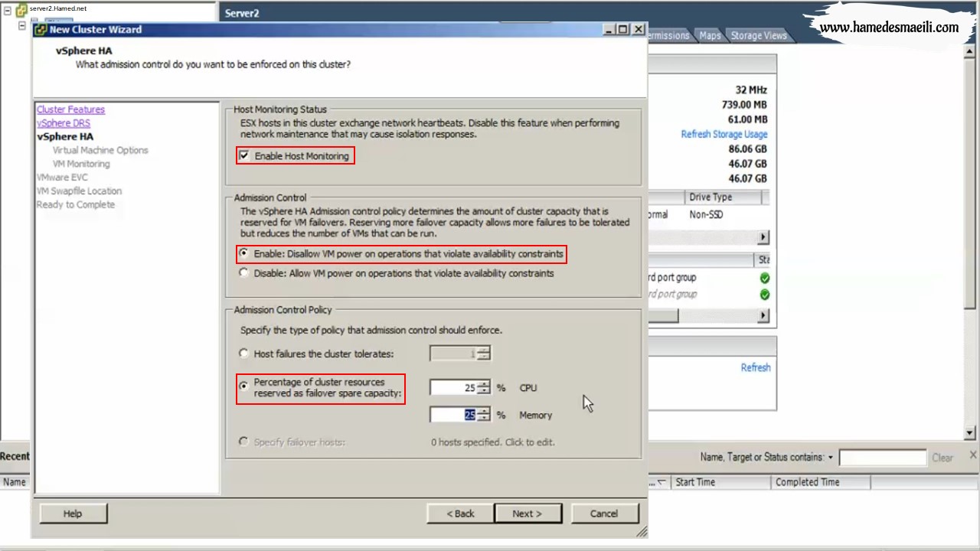
Task: Click the second green port group status icon
Action: coord(764,295)
